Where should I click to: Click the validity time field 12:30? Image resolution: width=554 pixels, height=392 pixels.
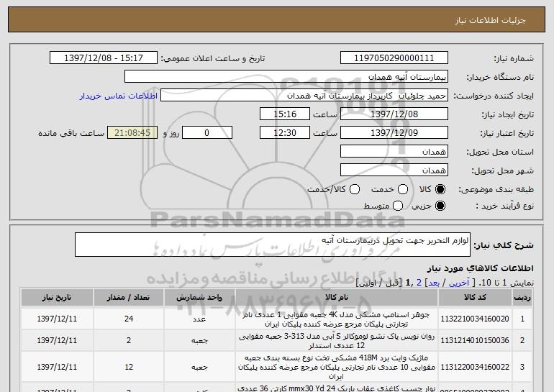(x=285, y=133)
